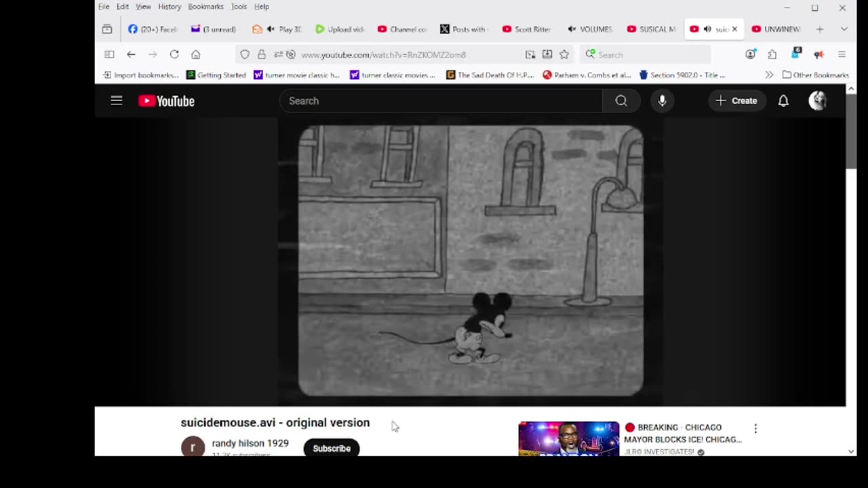Show more bookmarks chevron
The image size is (868, 488).
coord(769,75)
